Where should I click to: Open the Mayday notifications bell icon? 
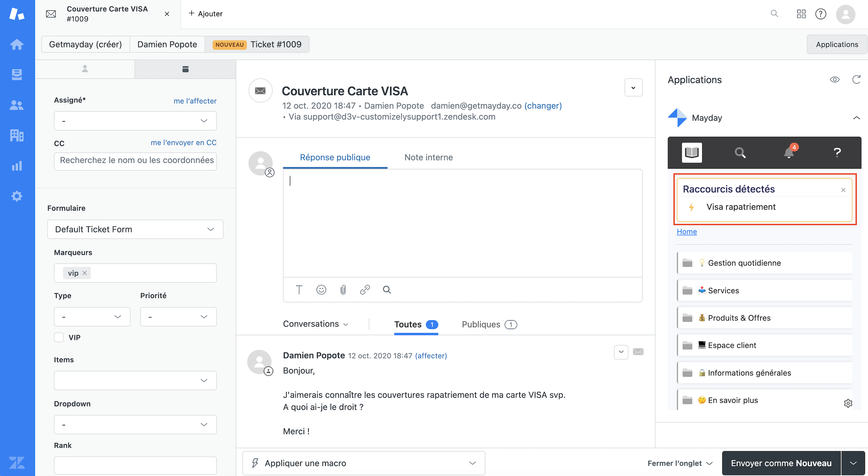788,153
